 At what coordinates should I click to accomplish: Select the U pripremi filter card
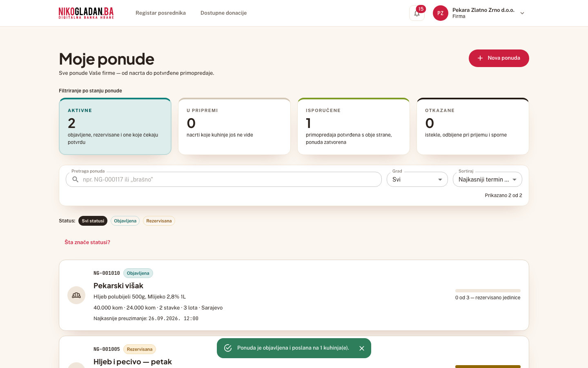click(x=234, y=126)
